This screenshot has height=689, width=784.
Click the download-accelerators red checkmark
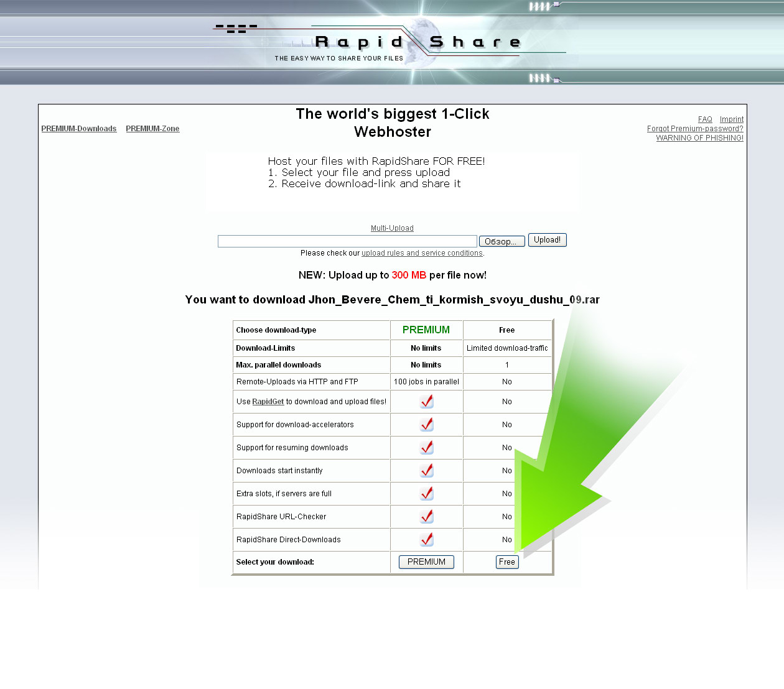427,425
